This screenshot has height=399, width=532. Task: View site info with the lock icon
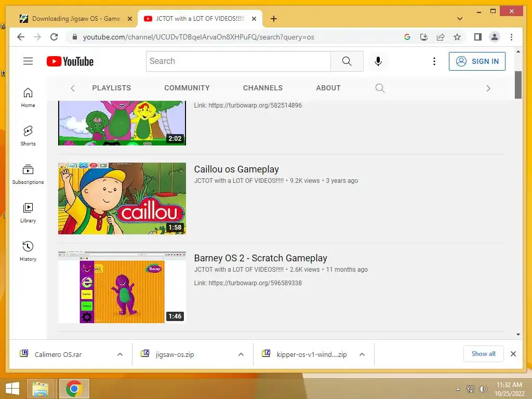pos(75,37)
